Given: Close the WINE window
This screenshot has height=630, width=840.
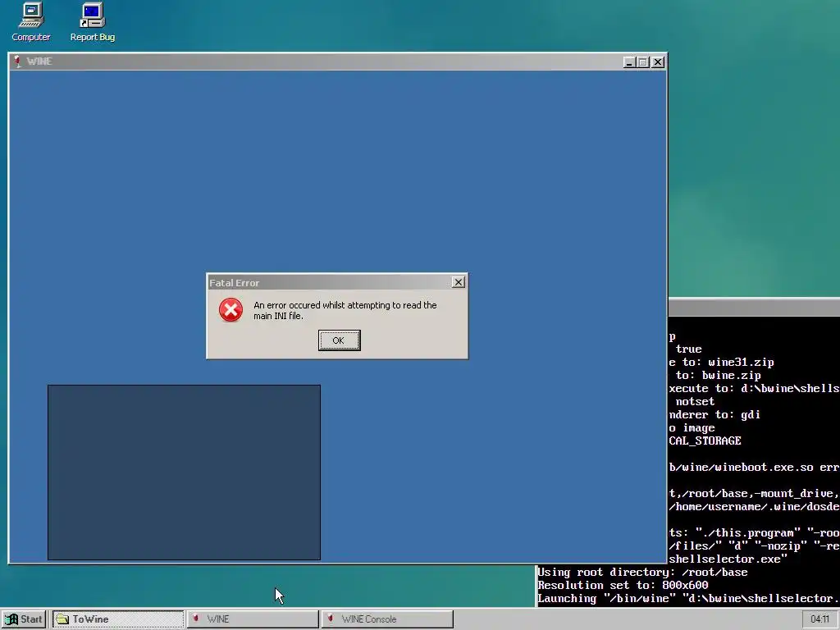Looking at the screenshot, I should tap(658, 62).
